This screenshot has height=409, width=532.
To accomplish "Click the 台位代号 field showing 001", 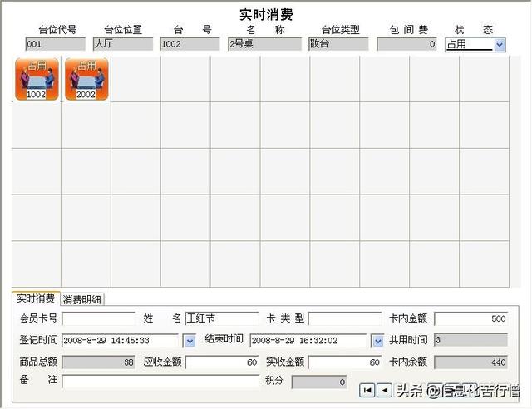I will click(x=56, y=44).
